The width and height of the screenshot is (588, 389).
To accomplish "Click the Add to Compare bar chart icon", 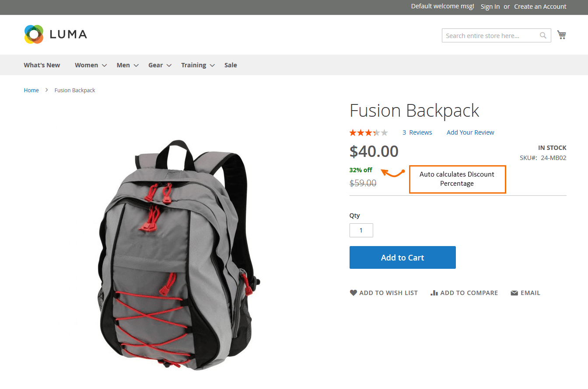I will [x=434, y=293].
